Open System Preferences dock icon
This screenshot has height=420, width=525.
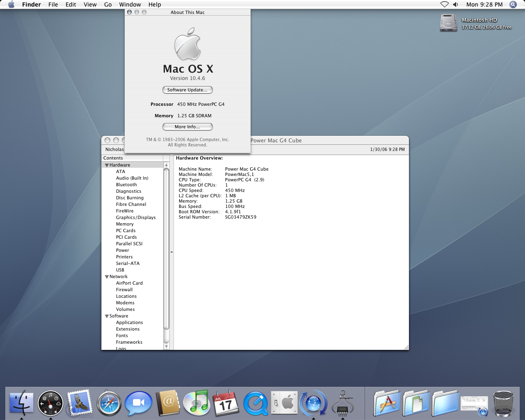click(x=284, y=402)
